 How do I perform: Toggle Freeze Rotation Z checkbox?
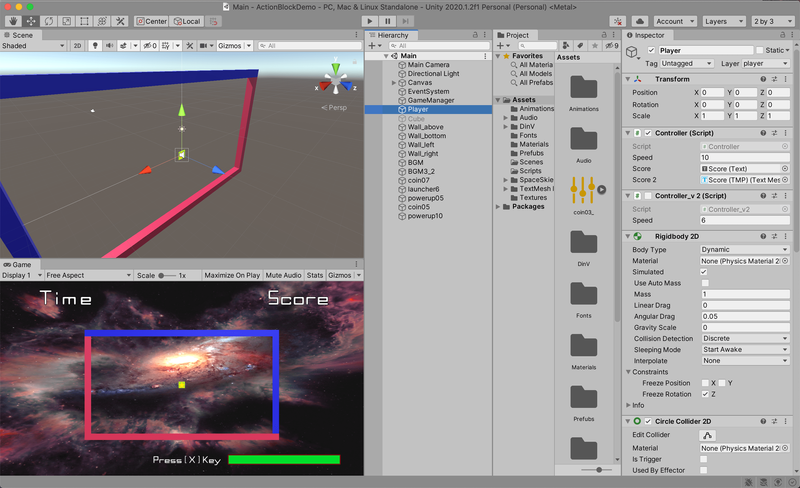pyautogui.click(x=704, y=394)
